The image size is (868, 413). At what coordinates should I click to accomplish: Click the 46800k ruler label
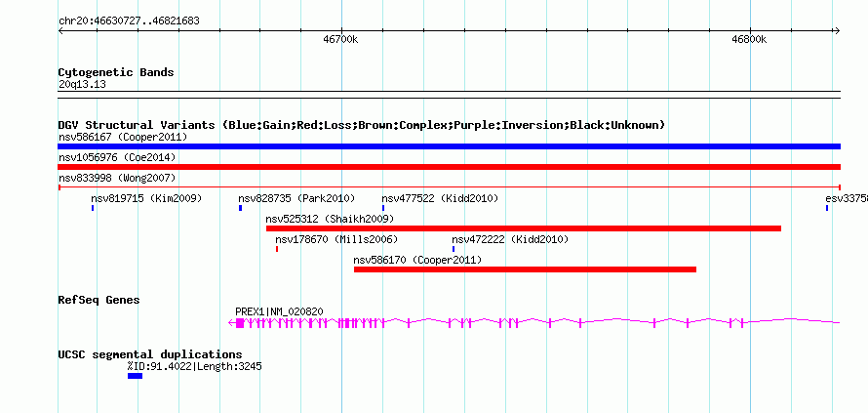point(749,39)
